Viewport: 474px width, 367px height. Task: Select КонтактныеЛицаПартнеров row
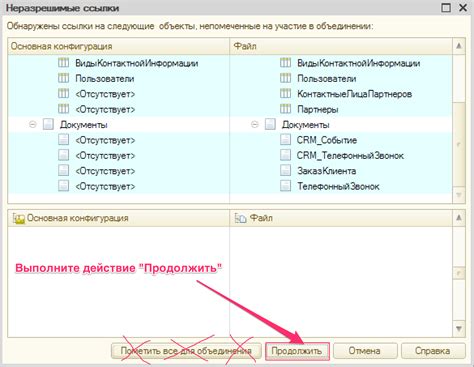(x=355, y=94)
